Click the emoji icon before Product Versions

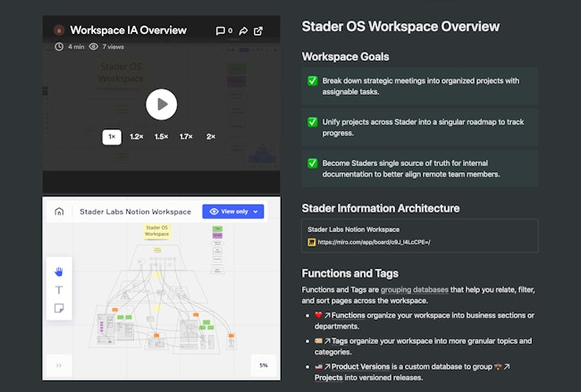pyautogui.click(x=318, y=366)
